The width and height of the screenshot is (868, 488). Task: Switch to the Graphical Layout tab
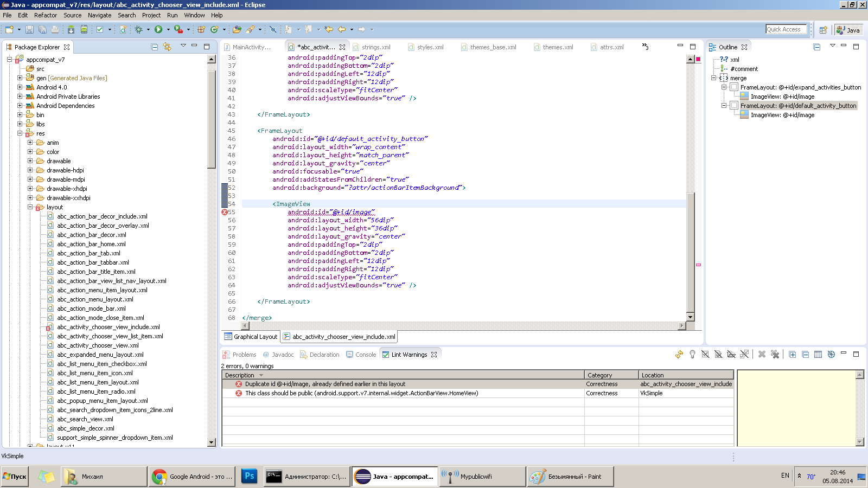(251, 337)
